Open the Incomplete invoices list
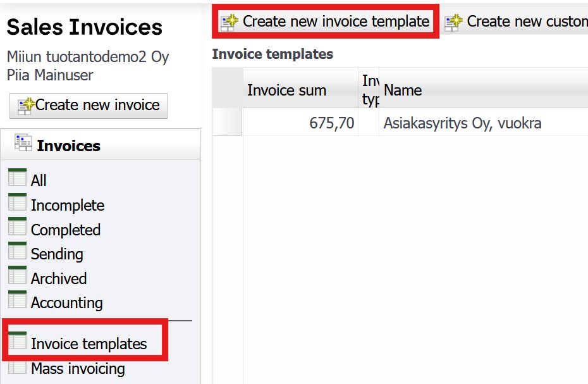Screen dimensions: 588x384 [68, 206]
